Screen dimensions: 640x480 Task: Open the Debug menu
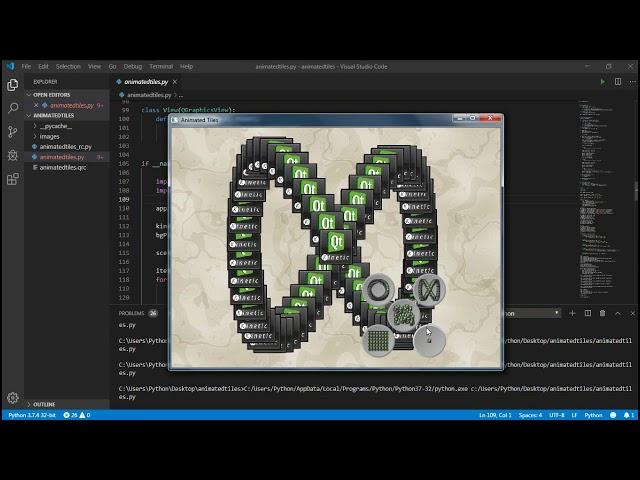pyautogui.click(x=133, y=67)
